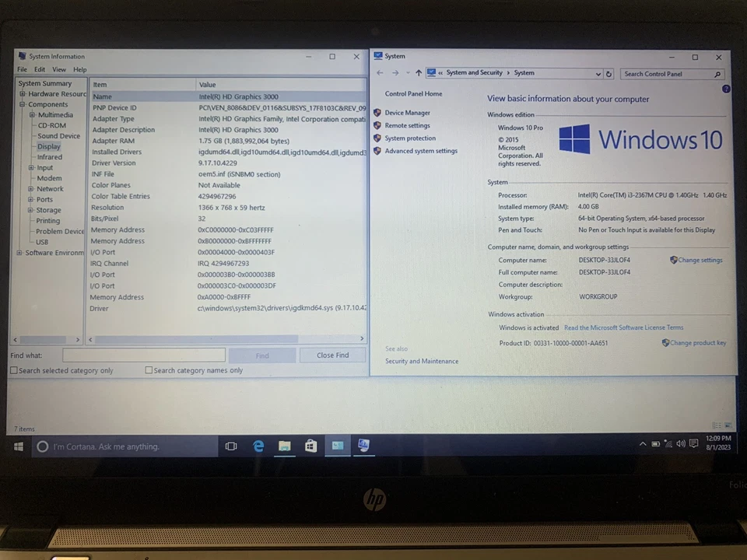Open the Start menu Windows button
Image resolution: width=747 pixels, height=560 pixels.
tap(18, 446)
